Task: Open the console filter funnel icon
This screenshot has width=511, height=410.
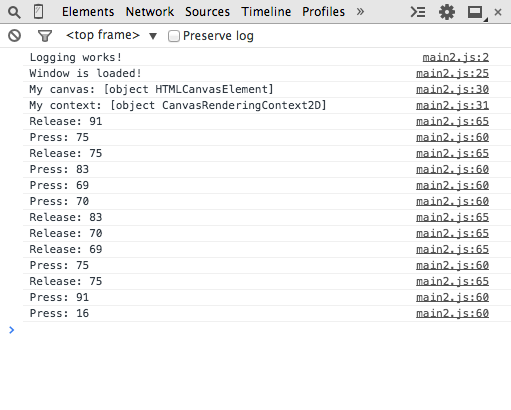Action: click(x=45, y=36)
